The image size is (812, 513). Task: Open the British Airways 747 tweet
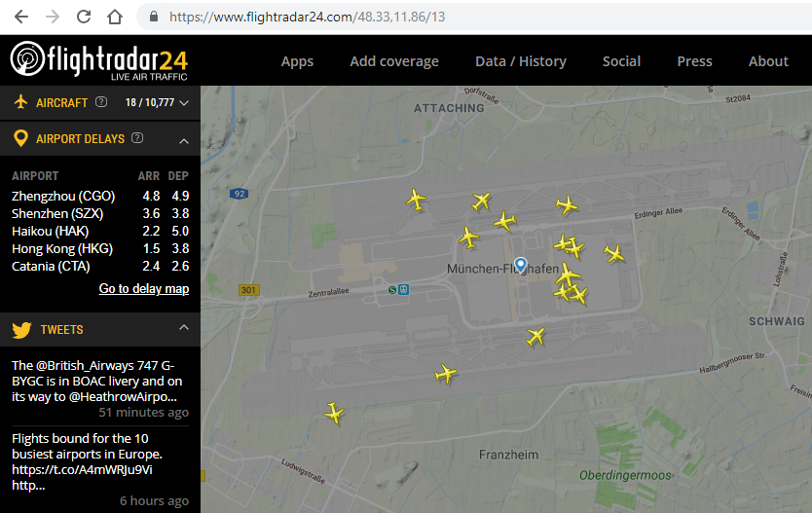coord(96,381)
